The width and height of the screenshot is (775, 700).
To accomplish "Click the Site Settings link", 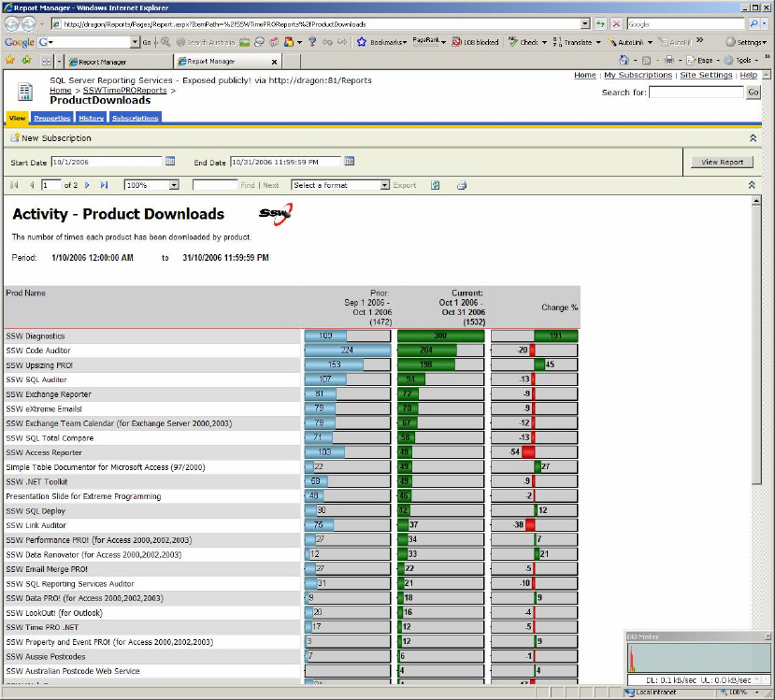I will 706,75.
